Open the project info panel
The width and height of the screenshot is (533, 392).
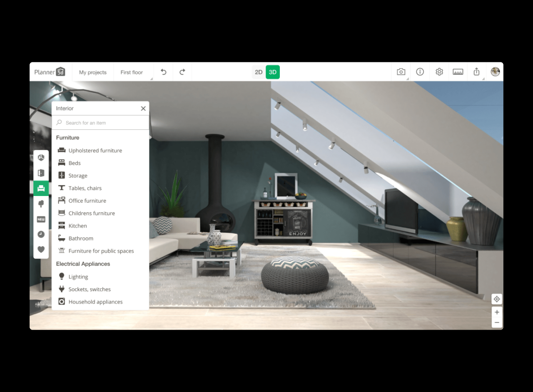(x=420, y=72)
